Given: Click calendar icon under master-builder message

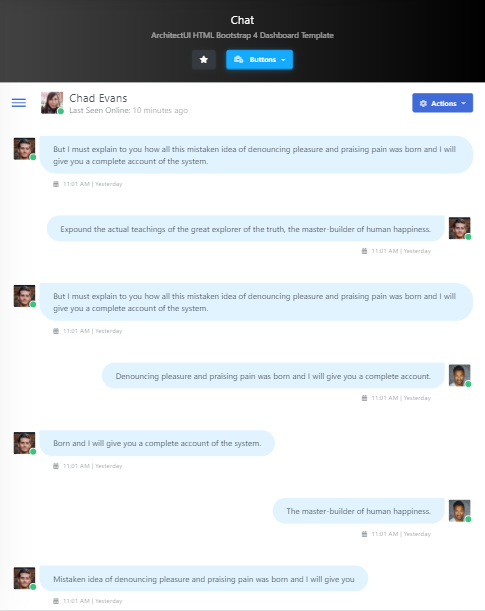Looking at the screenshot, I should tap(364, 534).
